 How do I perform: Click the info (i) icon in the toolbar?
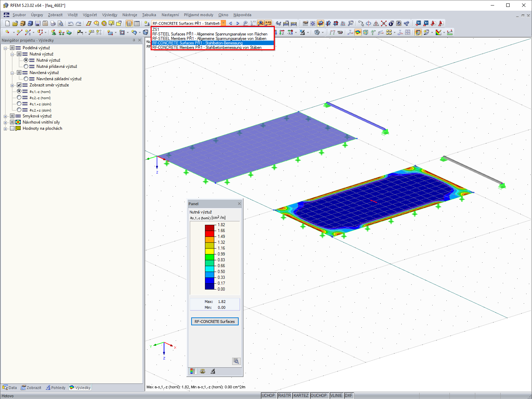(x=391, y=23)
